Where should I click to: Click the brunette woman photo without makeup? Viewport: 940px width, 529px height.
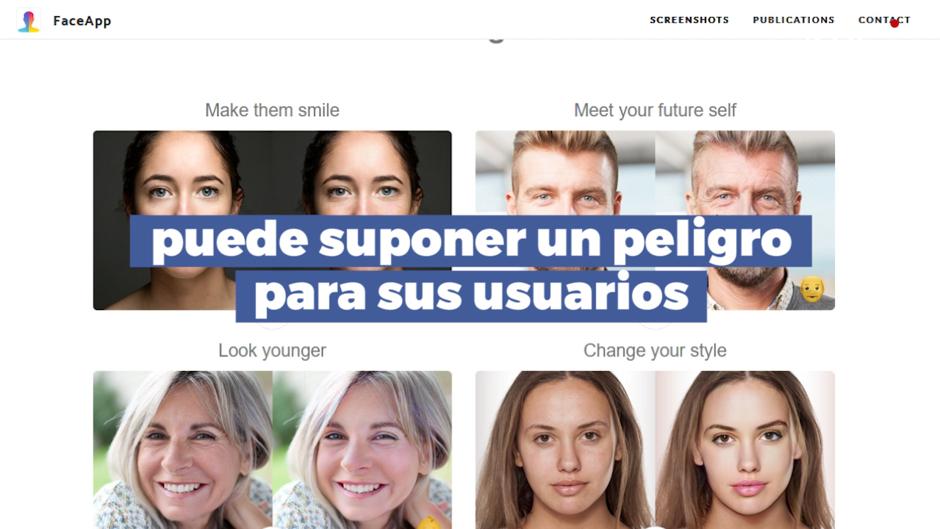tap(565, 450)
